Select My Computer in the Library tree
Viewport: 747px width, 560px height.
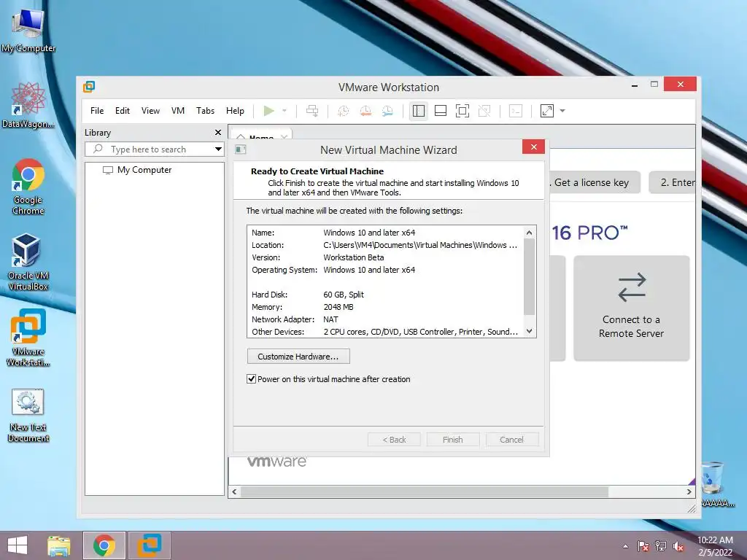pos(144,170)
